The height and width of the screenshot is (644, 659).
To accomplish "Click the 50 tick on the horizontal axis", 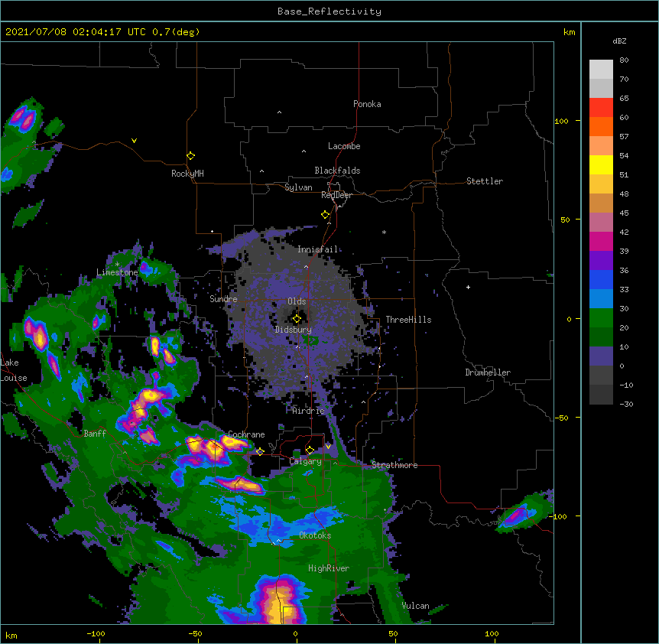I will pos(393,633).
